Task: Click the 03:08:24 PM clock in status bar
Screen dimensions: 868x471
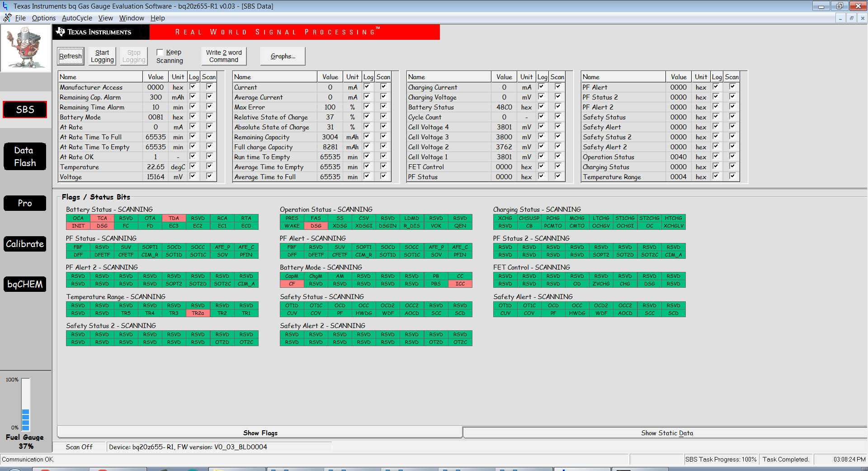Action: (849, 459)
